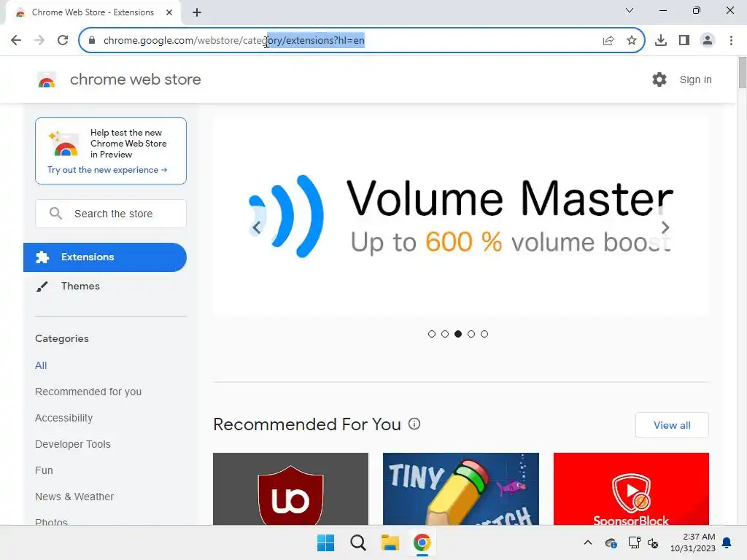Choose the Fun category
The image size is (747, 560).
44,470
